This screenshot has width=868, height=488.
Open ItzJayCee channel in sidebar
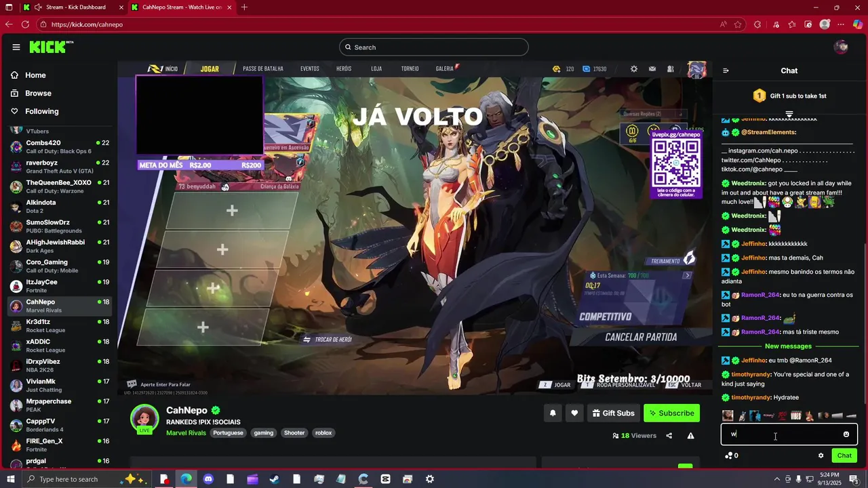[58, 286]
